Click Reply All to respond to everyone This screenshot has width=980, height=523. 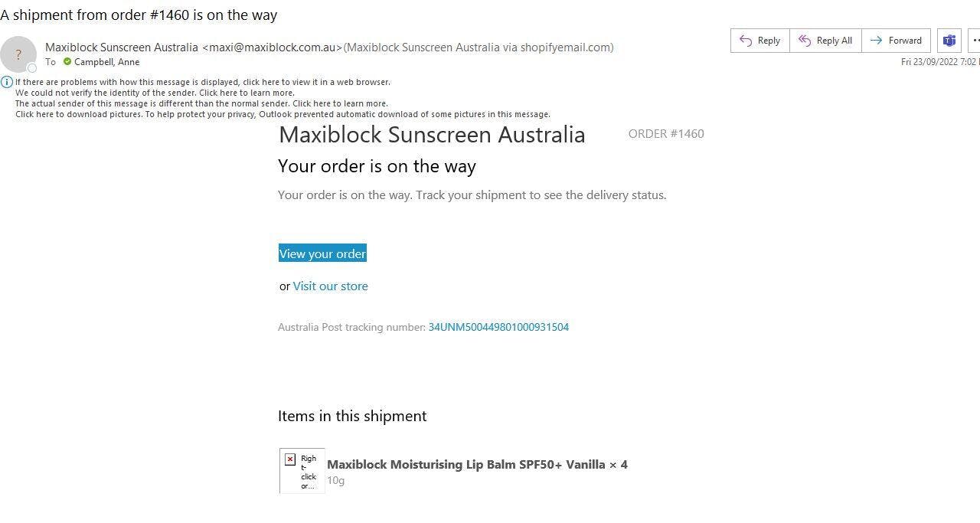coord(825,41)
